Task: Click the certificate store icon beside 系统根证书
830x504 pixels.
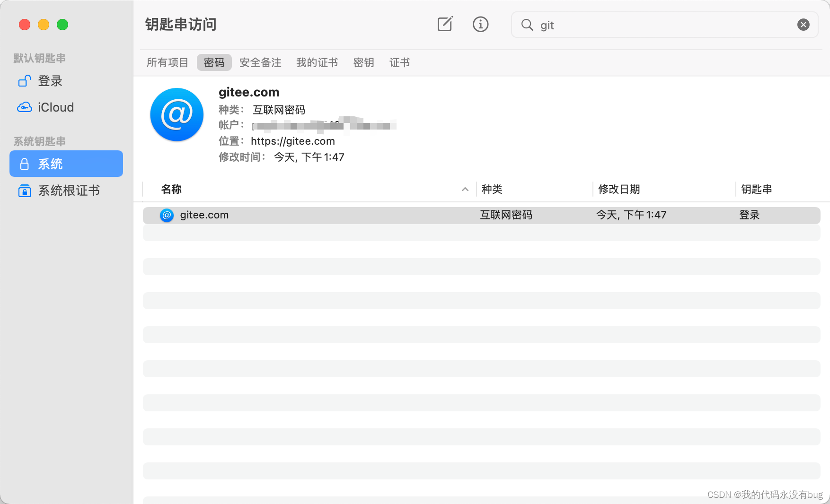Action: 25,191
